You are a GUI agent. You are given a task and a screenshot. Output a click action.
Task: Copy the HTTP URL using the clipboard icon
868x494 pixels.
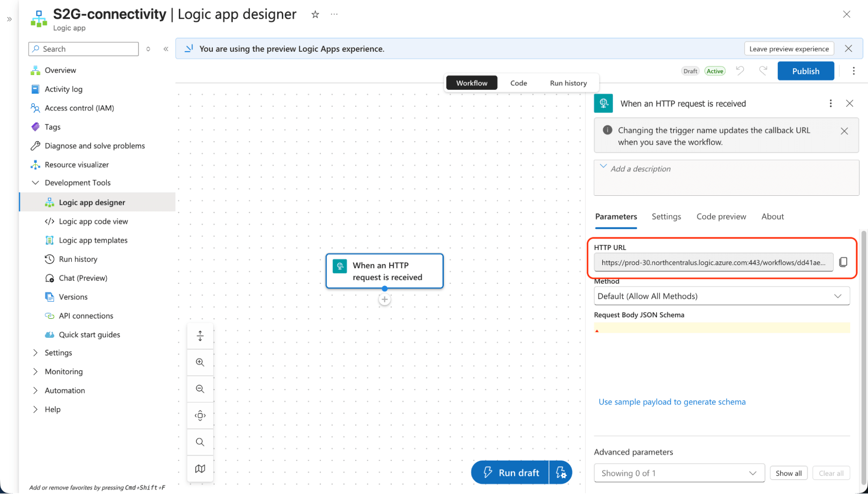[843, 262]
